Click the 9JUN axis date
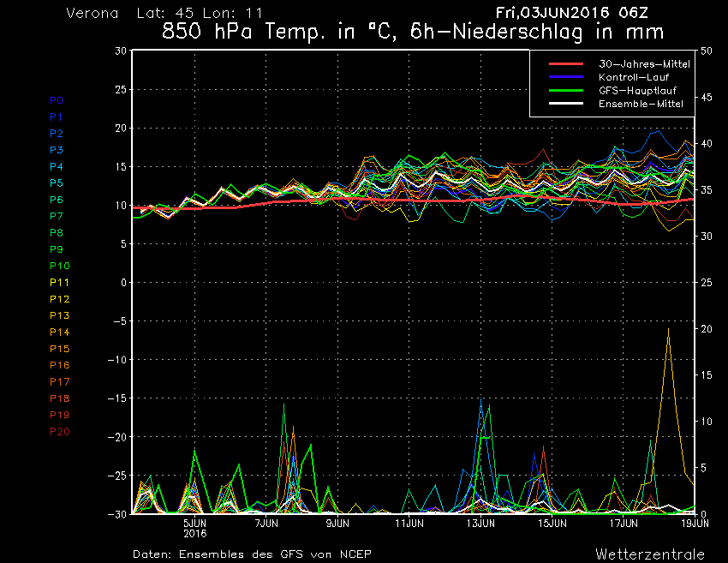 click(338, 524)
